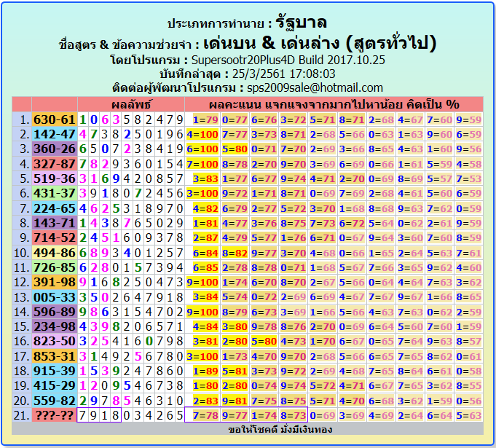Click the footer text ขอให้โชคดี มั่งมีเงินทอง
Image resolution: width=496 pixels, height=448 pixels.
(x=280, y=429)
